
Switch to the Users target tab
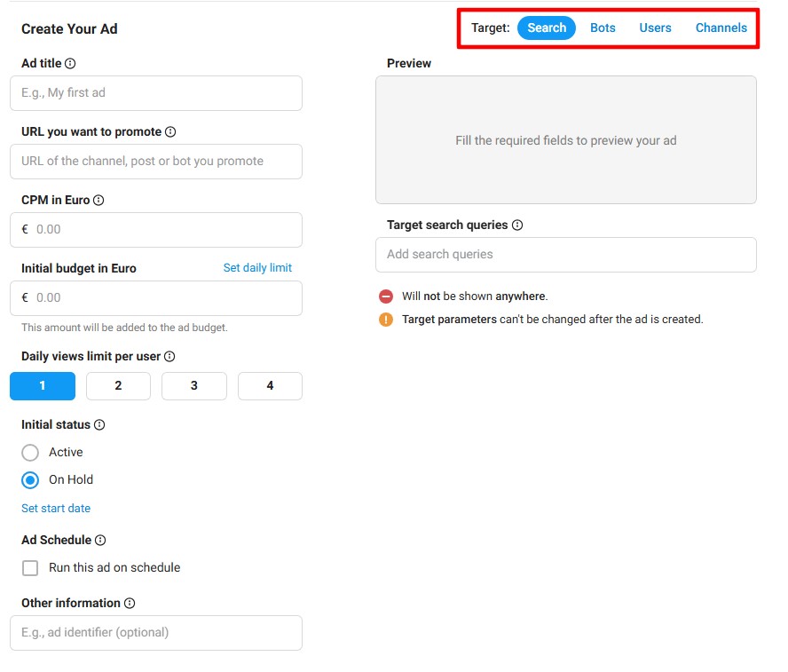click(655, 28)
